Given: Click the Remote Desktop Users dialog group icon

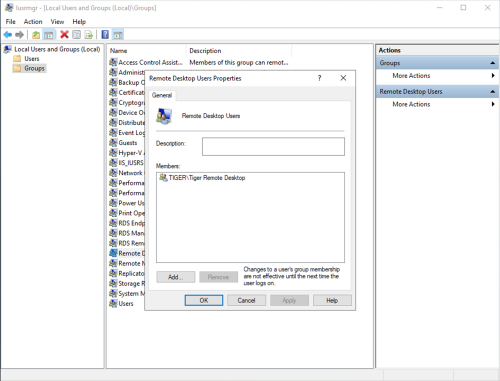Looking at the screenshot, I should (x=164, y=116).
